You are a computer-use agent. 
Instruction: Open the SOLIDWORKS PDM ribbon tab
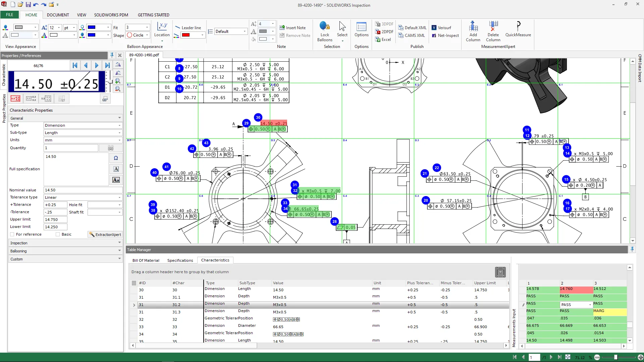[111, 15]
